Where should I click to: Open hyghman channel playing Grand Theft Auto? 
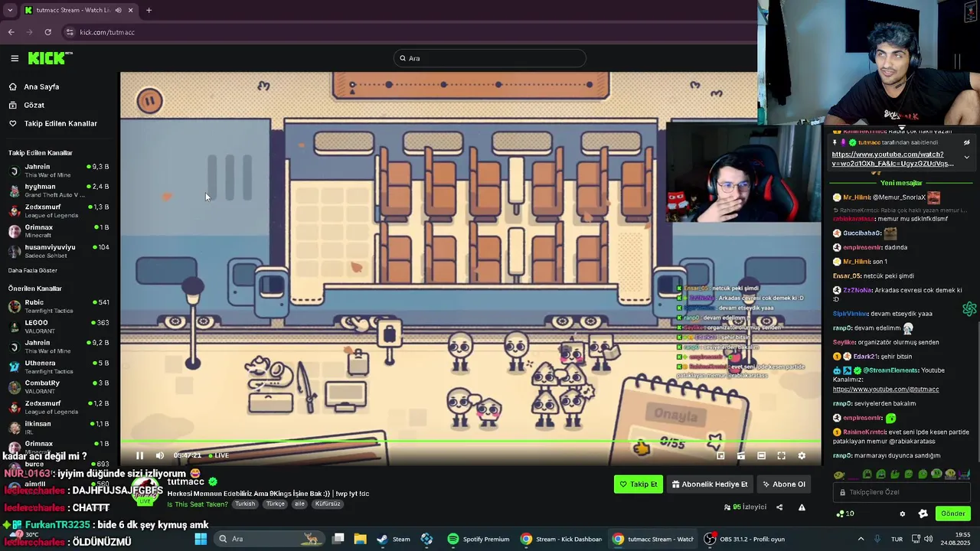point(59,191)
